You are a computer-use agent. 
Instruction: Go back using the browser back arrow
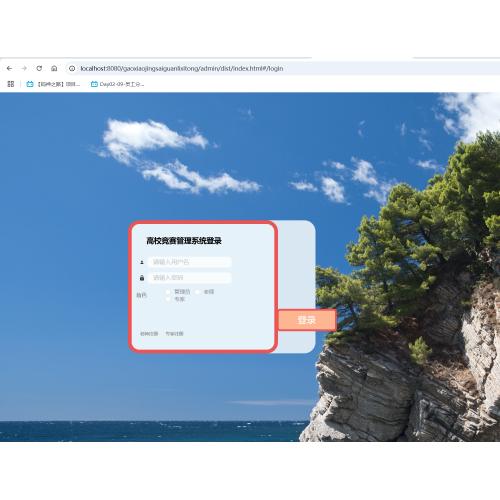9,68
